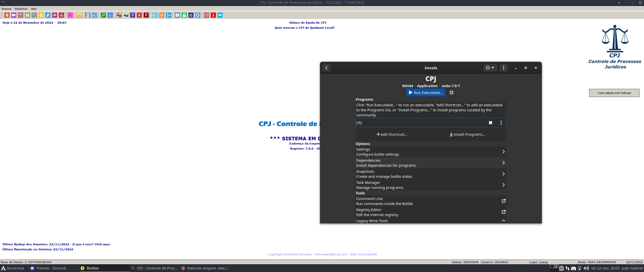Open the purple contact card toolbar icon

point(14,15)
